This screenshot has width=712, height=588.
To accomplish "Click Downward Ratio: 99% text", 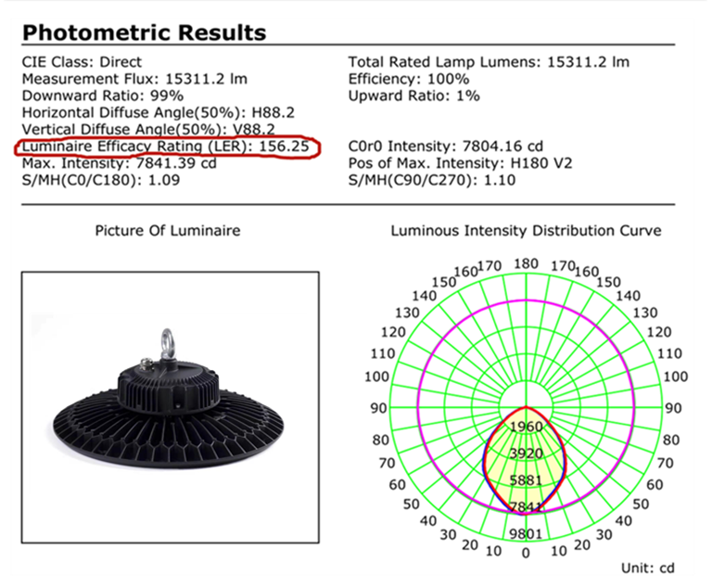I will pos(103,96).
